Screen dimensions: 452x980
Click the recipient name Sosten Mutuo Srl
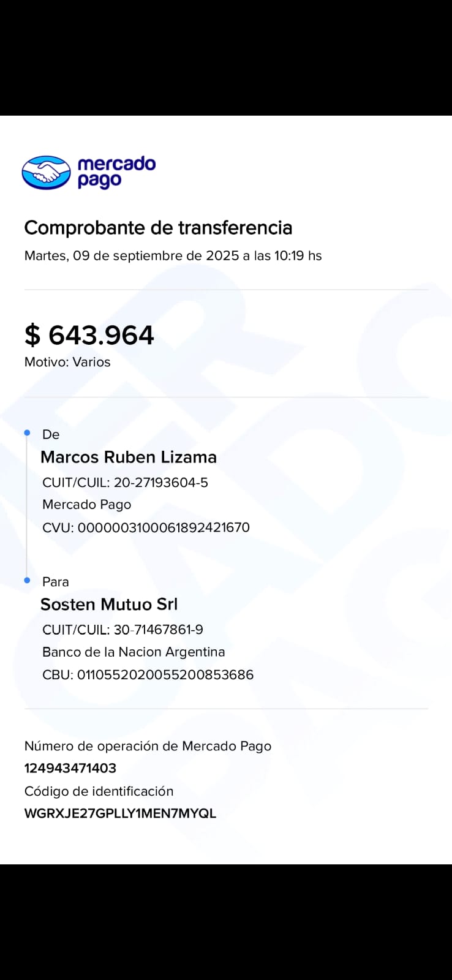[x=109, y=605]
